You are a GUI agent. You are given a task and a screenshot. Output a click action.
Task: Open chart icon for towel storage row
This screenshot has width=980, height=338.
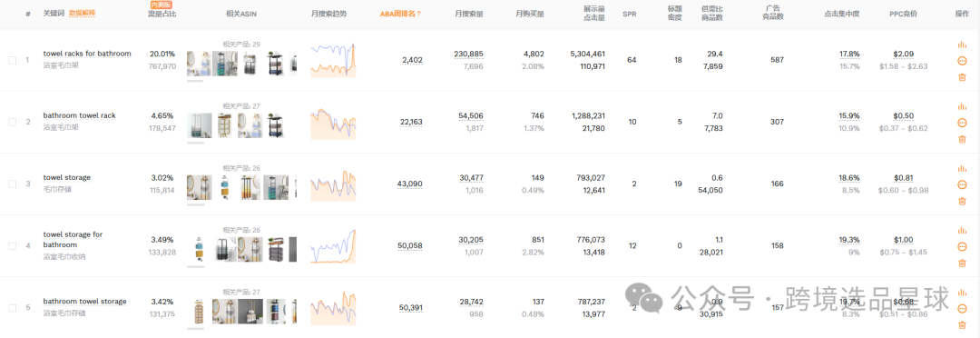point(962,168)
